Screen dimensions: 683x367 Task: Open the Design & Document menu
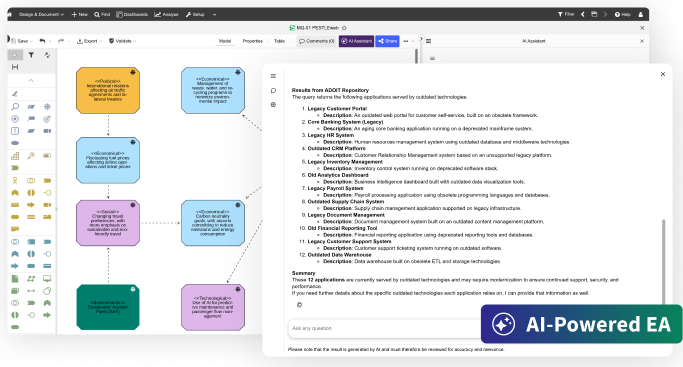pos(41,14)
